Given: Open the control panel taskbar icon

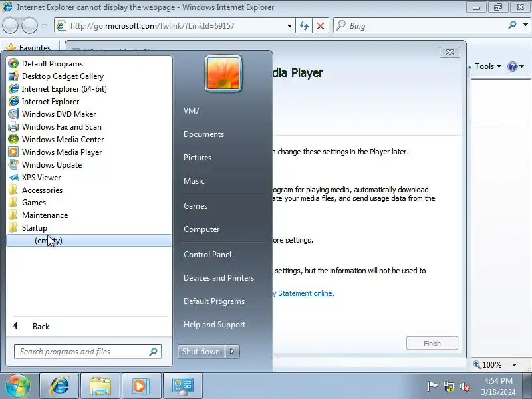Looking at the screenshot, I should 183,386.
